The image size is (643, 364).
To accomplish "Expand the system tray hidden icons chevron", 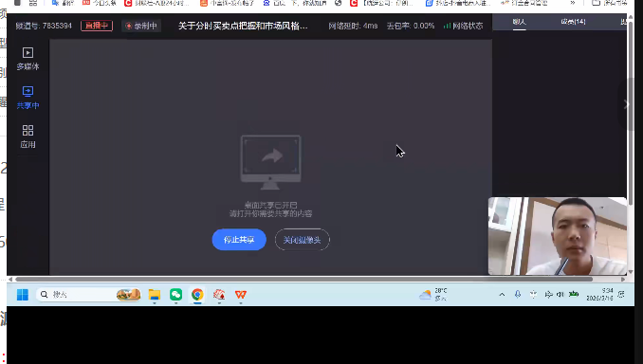I will (x=502, y=294).
